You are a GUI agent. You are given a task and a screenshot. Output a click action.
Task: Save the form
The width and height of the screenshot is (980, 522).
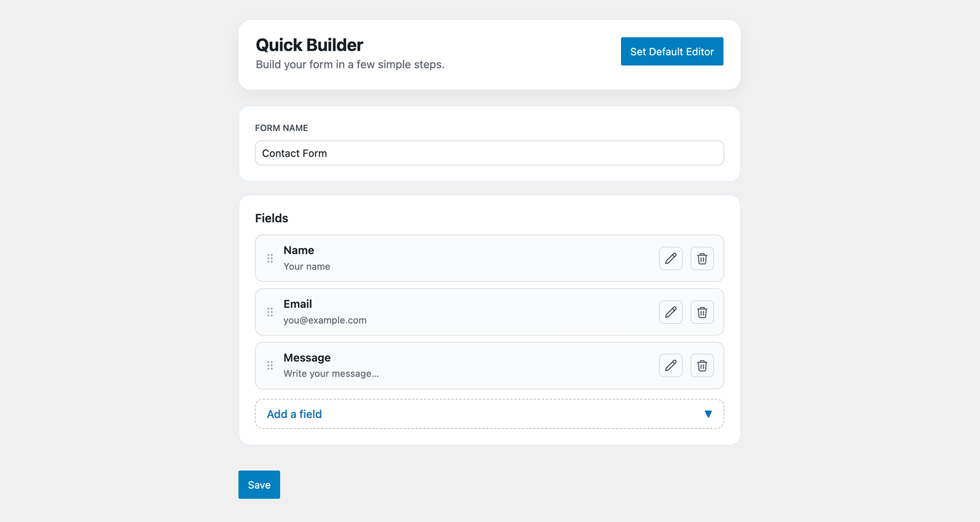pyautogui.click(x=259, y=484)
